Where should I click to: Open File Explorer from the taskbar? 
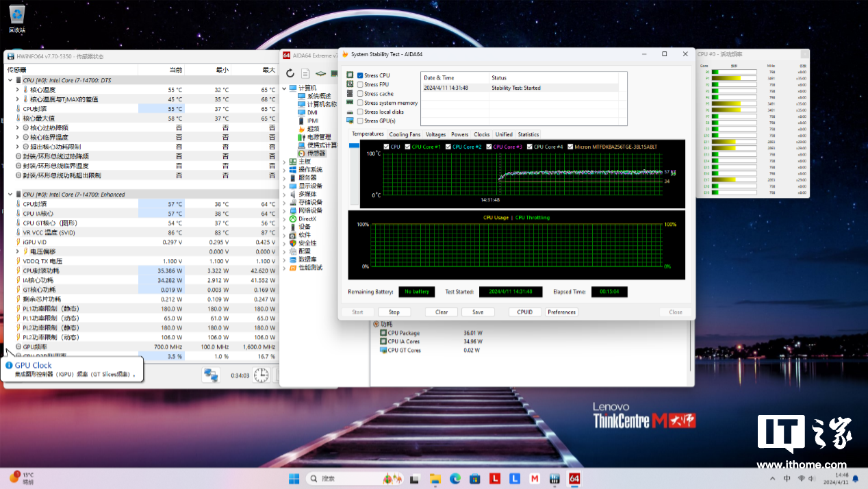click(434, 478)
